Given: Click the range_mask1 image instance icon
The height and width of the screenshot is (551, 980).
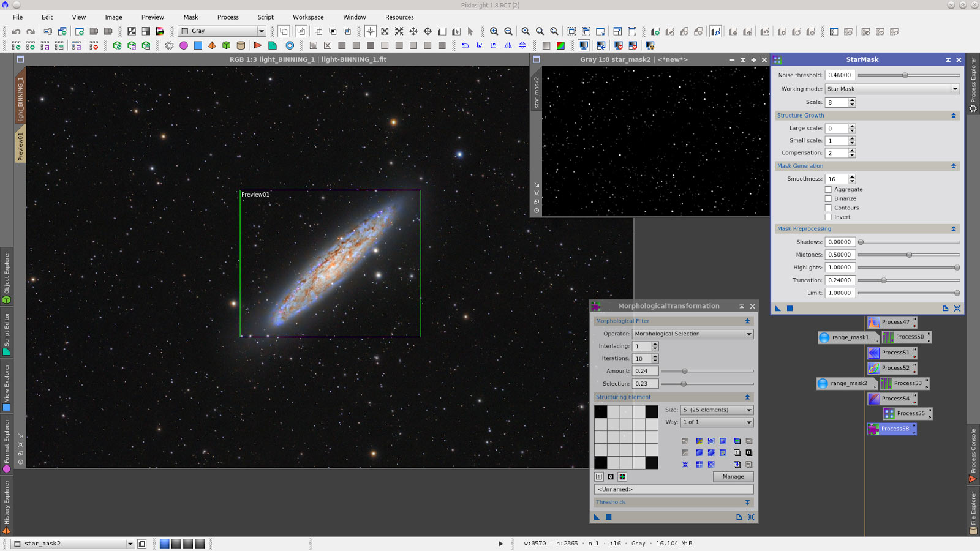Looking at the screenshot, I should click(x=823, y=337).
